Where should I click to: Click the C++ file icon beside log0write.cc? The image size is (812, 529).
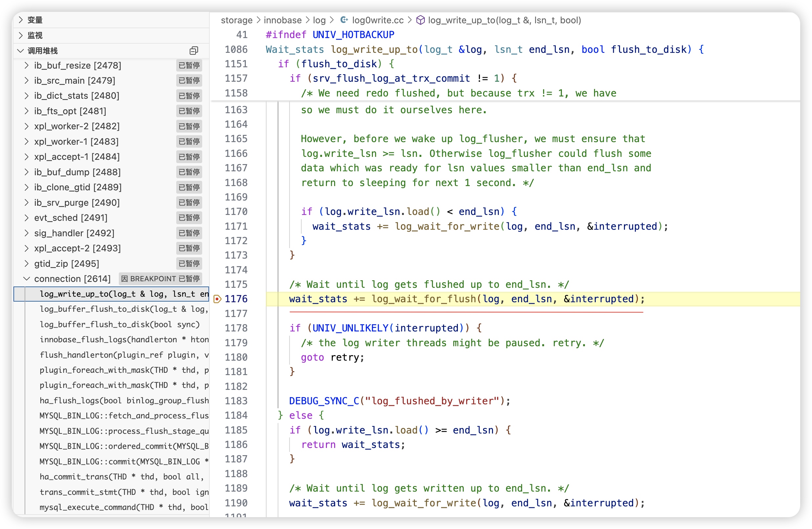pos(344,20)
